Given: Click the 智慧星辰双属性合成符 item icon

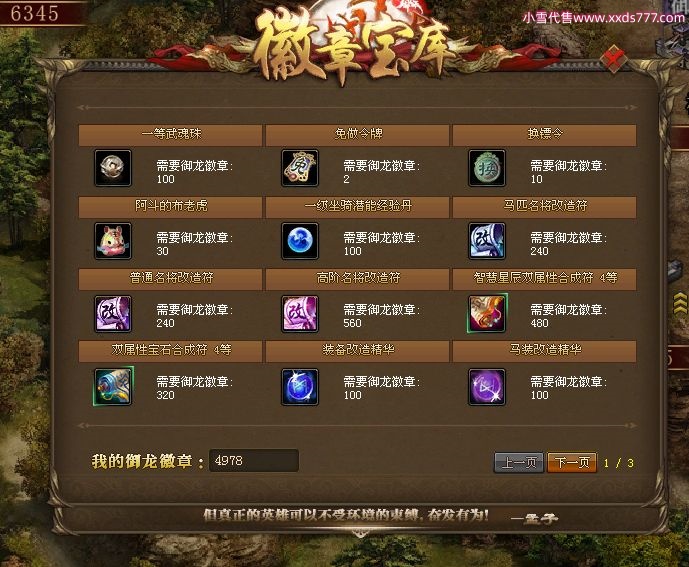Looking at the screenshot, I should click(x=487, y=313).
